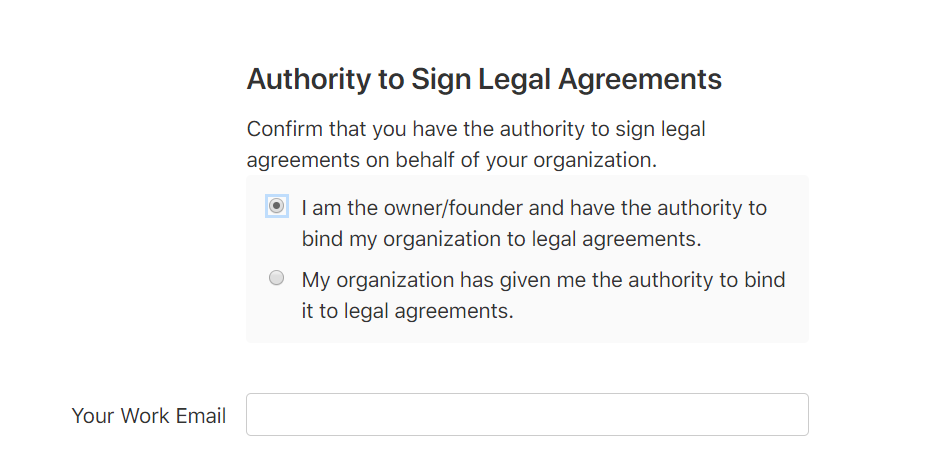Click the 'bind my organization to legal agreements' line
Screen dimensions: 930x476
click(x=501, y=240)
